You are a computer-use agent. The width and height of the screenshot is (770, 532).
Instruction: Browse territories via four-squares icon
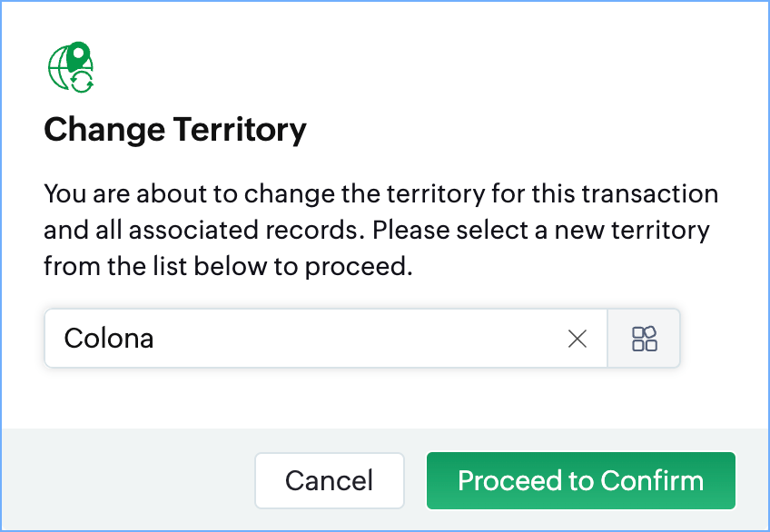click(x=644, y=339)
